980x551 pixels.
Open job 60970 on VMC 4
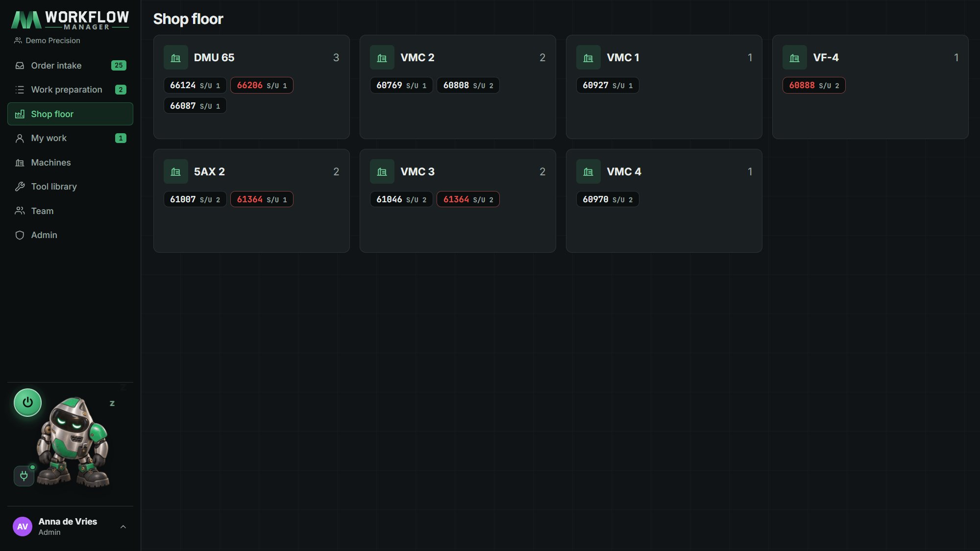pos(608,199)
